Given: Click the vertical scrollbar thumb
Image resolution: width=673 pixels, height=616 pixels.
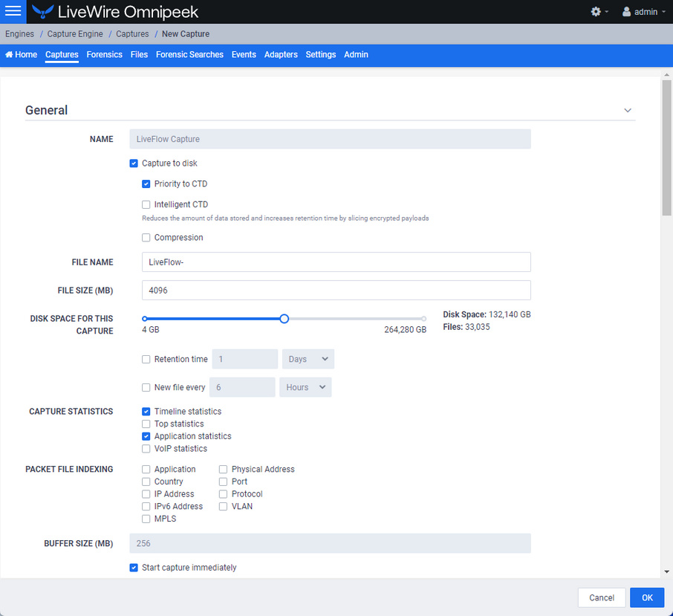Looking at the screenshot, I should 666,148.
